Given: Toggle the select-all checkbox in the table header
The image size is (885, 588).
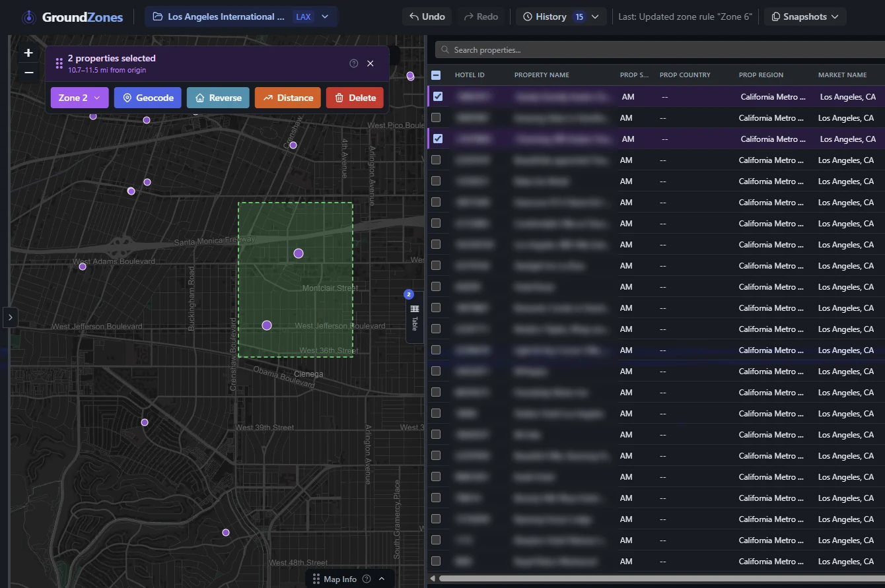Looking at the screenshot, I should click(436, 75).
